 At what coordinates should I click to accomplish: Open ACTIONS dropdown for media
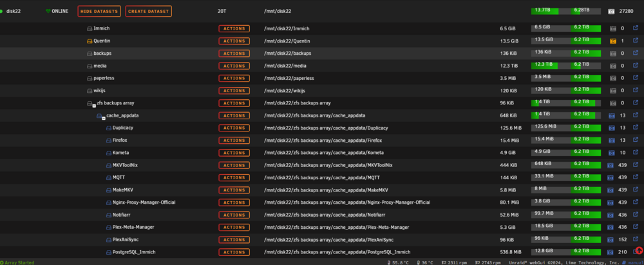point(234,66)
